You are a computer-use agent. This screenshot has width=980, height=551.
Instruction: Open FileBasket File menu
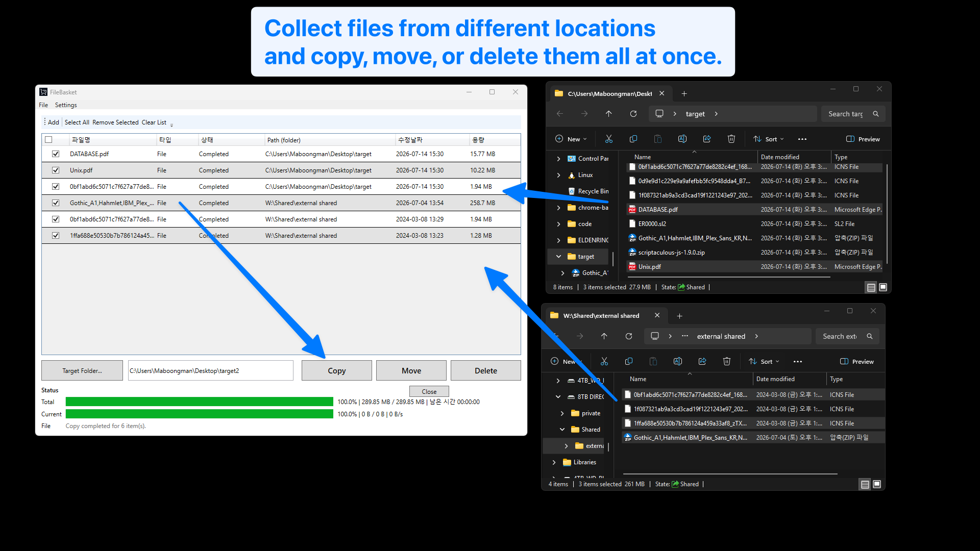coord(43,105)
